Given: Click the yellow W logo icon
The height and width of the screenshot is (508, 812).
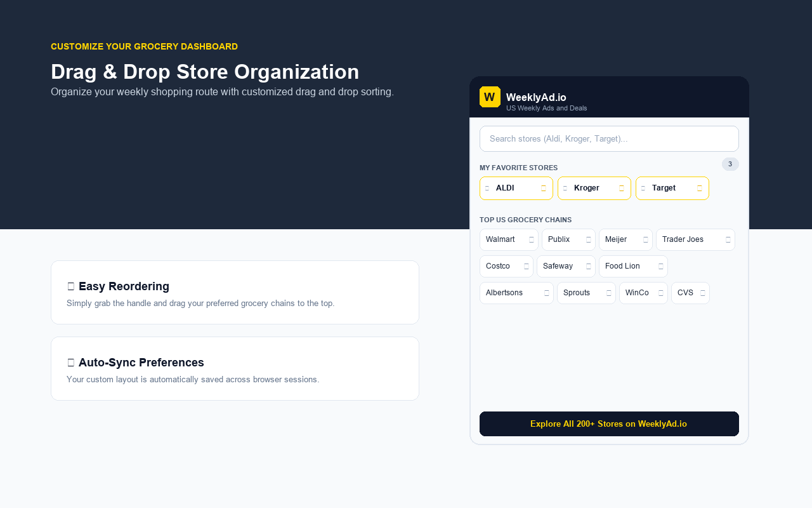Looking at the screenshot, I should point(490,97).
